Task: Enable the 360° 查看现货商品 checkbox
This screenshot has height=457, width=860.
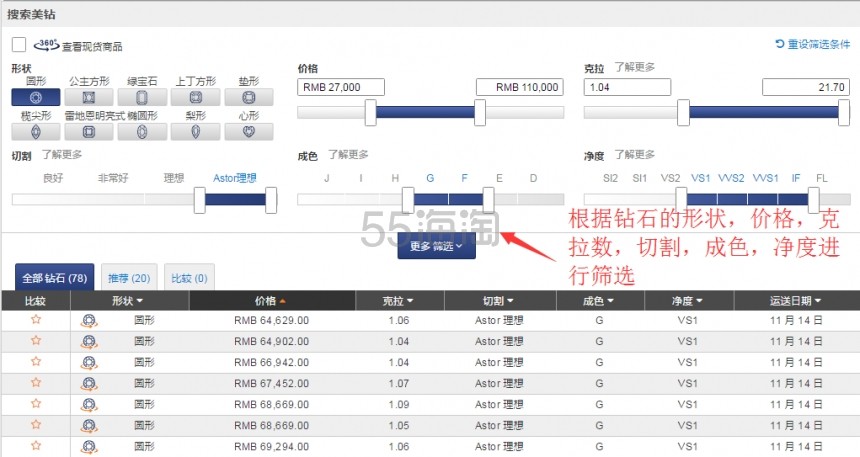Action: (19, 45)
